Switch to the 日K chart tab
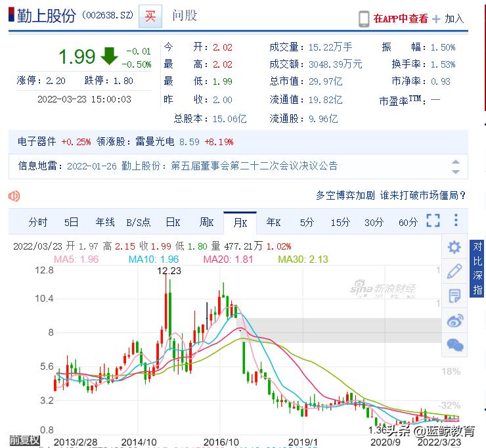The image size is (486, 448). coord(173,222)
